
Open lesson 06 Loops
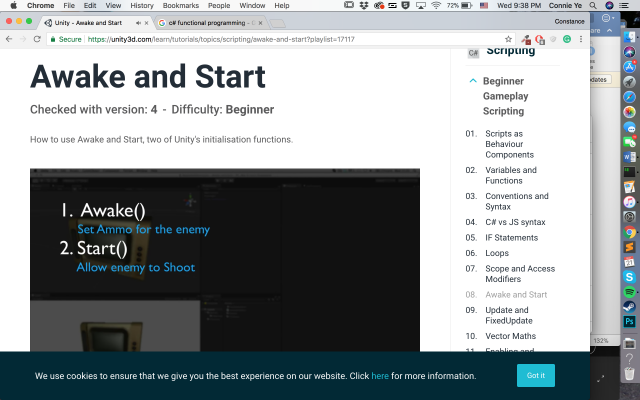click(497, 253)
